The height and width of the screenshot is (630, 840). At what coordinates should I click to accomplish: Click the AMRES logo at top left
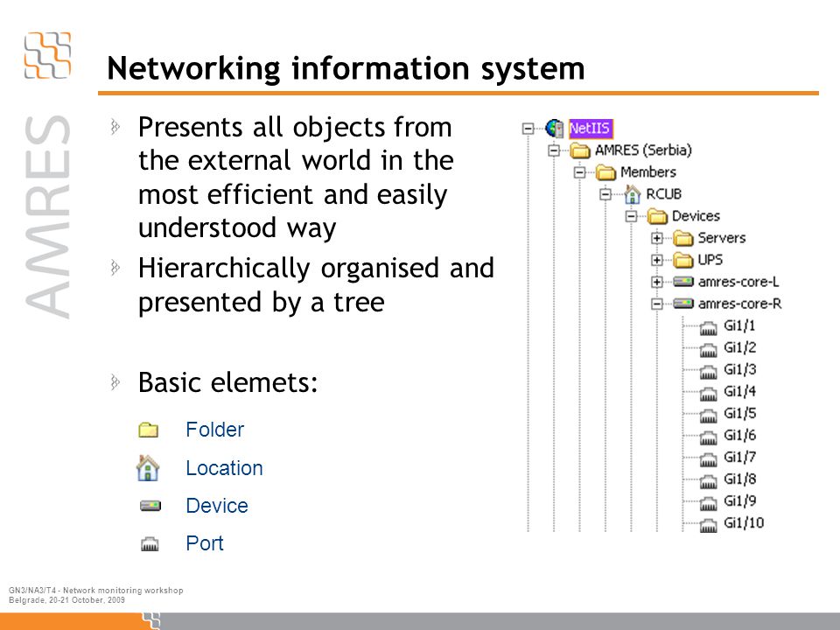pos(47,55)
